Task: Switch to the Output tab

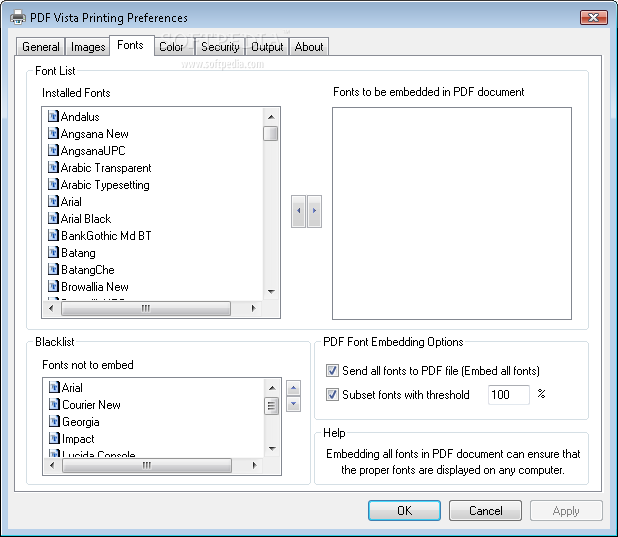Action: [267, 47]
